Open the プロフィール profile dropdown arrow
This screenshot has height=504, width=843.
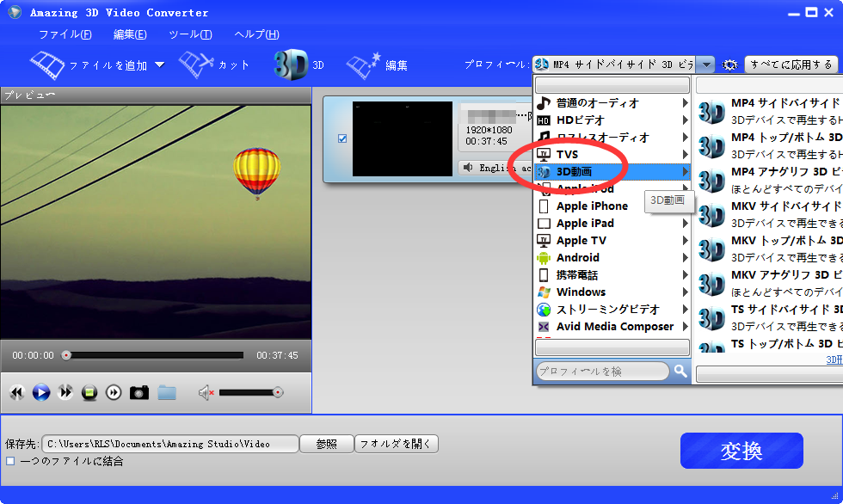(x=706, y=65)
